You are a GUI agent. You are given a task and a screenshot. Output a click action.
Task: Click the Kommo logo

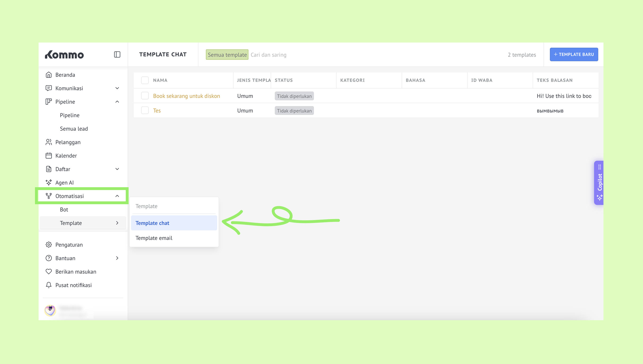(x=64, y=55)
